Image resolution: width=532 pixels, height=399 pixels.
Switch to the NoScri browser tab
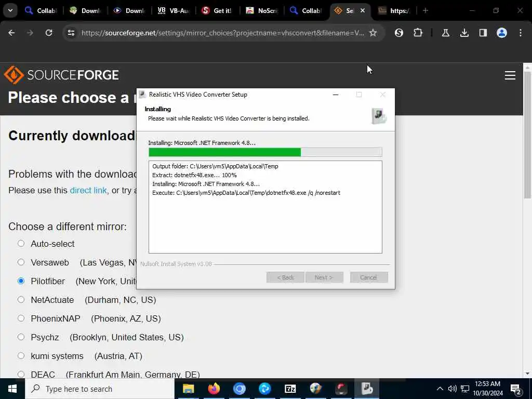click(x=262, y=10)
